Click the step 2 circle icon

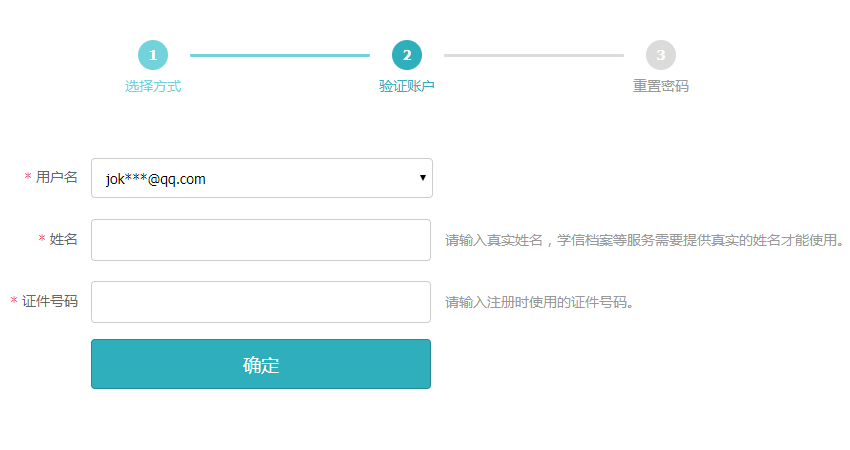(x=407, y=55)
